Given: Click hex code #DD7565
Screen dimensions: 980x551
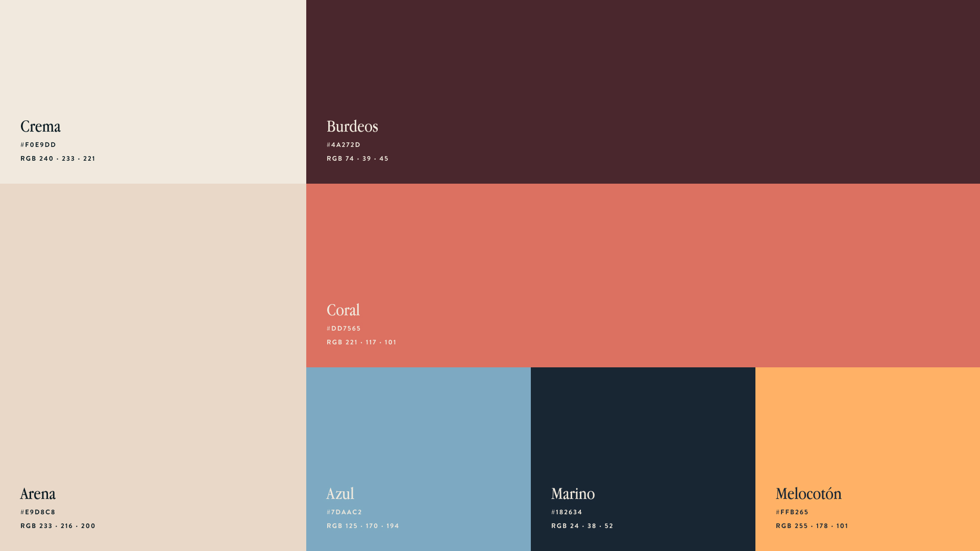Looking at the screenshot, I should pos(344,329).
